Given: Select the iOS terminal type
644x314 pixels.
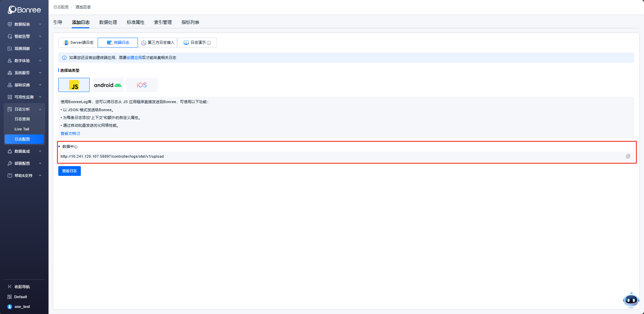Looking at the screenshot, I should click(x=142, y=85).
